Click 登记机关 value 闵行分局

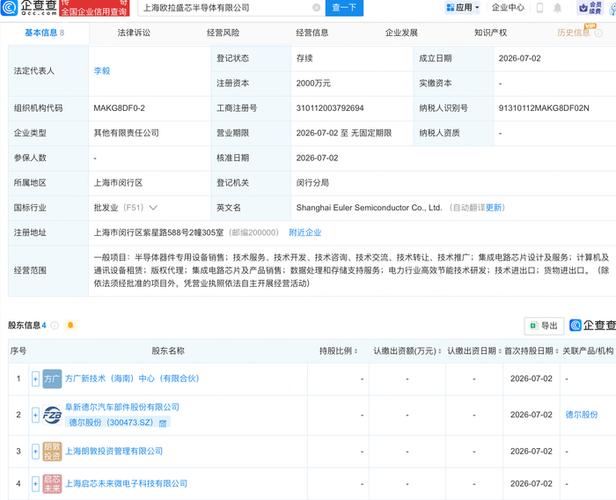pos(312,183)
